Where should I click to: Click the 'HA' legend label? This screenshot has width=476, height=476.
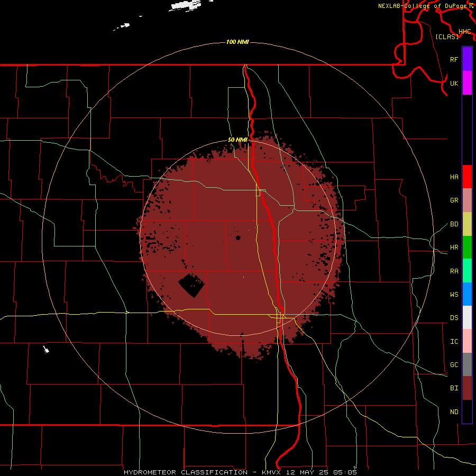tap(454, 177)
